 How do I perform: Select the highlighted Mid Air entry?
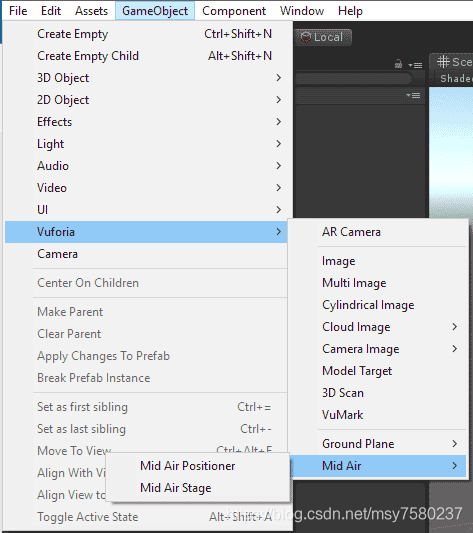(378, 466)
